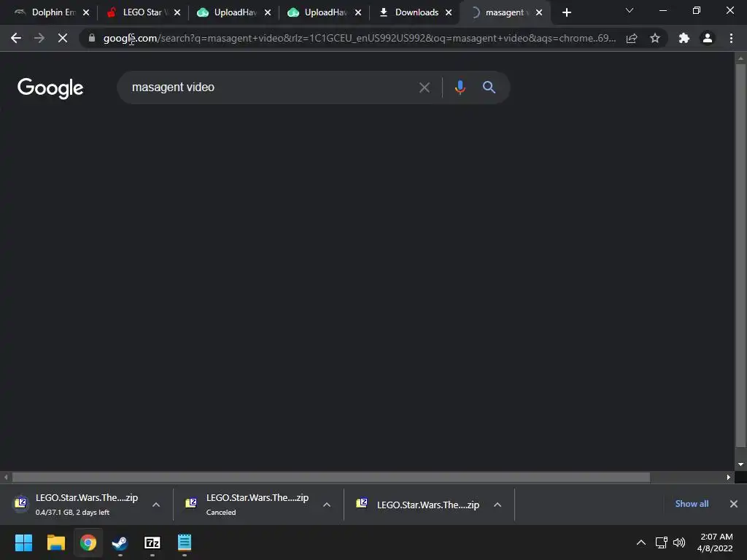Image resolution: width=747 pixels, height=560 pixels.
Task: Close the Dolphin Em tab
Action: (x=86, y=12)
